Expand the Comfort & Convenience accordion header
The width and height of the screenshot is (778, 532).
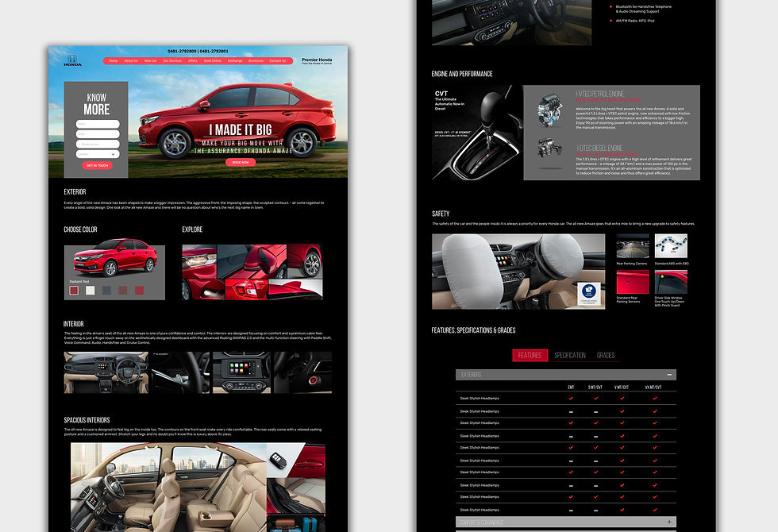[x=566, y=522]
